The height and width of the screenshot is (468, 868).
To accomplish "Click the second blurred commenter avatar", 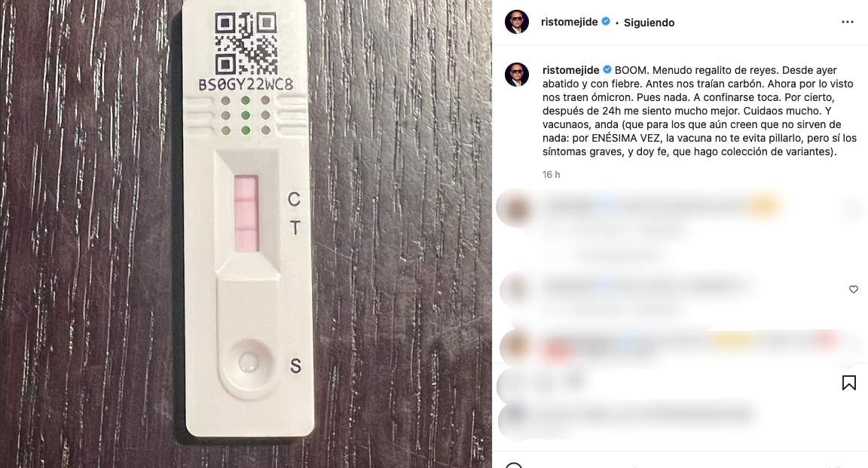I will point(516,289).
